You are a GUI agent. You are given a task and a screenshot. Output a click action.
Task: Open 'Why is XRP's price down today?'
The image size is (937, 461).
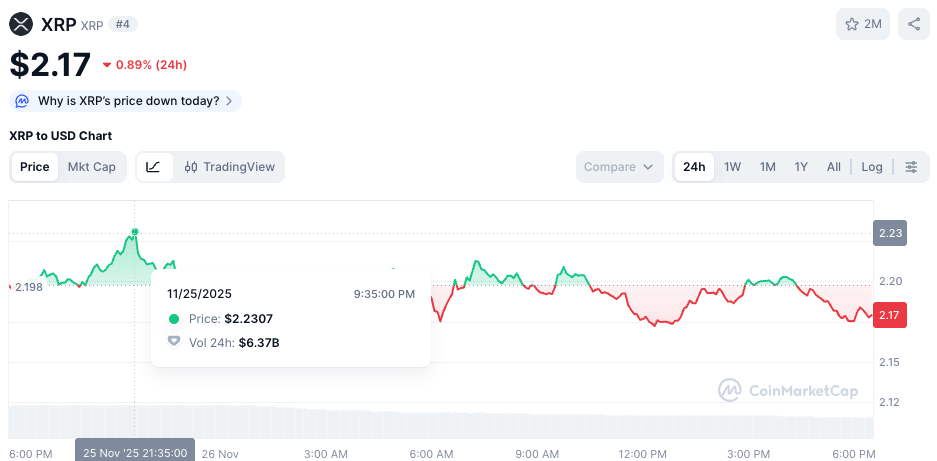coord(125,101)
